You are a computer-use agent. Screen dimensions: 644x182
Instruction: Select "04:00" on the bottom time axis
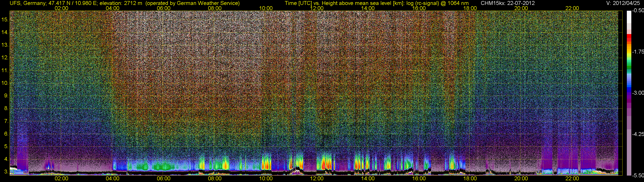(x=112, y=179)
